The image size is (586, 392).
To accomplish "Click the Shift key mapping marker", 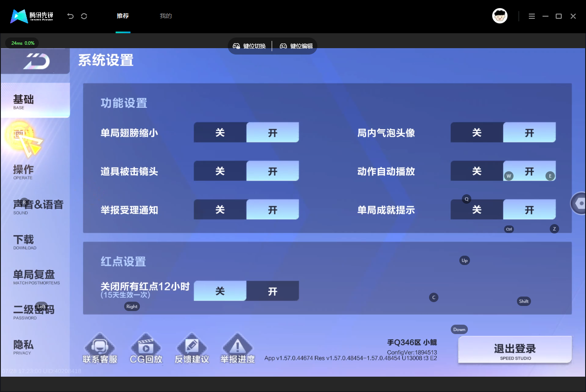I will tap(524, 301).
